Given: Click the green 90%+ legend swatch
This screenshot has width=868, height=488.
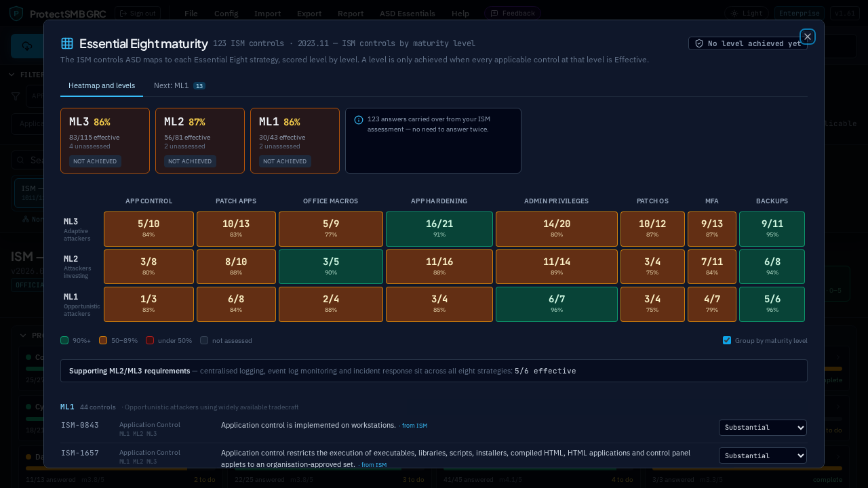Looking at the screenshot, I should tap(64, 340).
